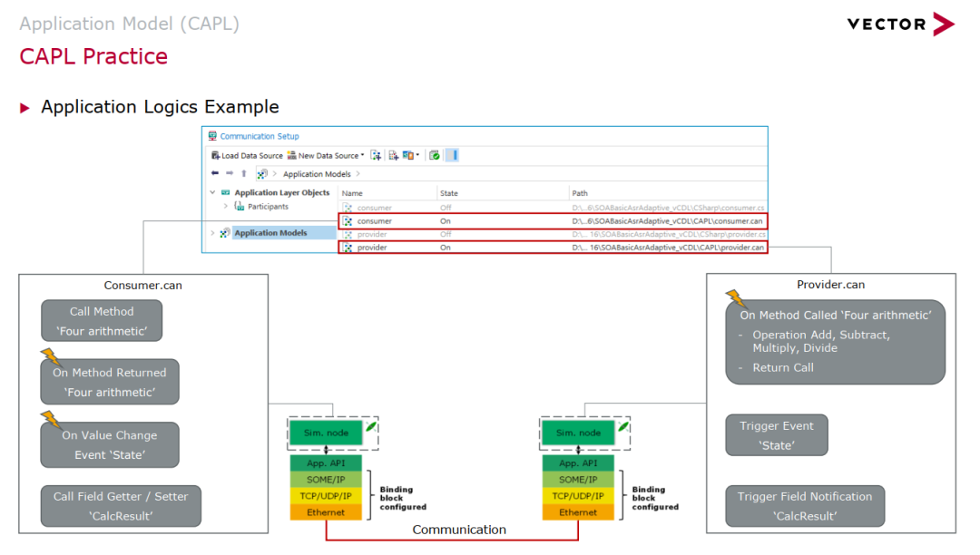980x555 pixels.
Task: Click the Communication Setup window title
Action: (260, 136)
